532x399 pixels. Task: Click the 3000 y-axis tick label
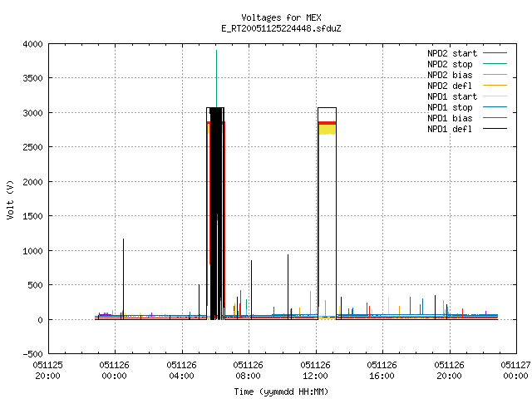tap(33, 113)
